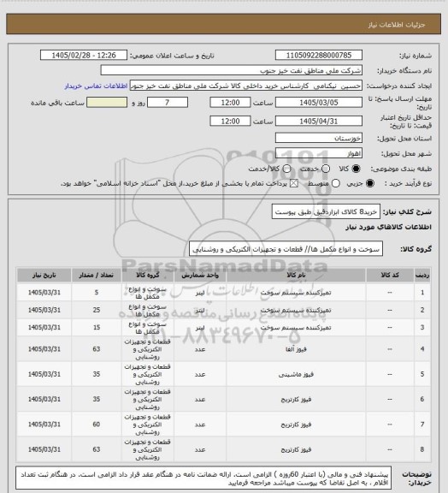Click the تاریخ نیاز column header
This screenshot has height=493, width=448.
[44, 275]
